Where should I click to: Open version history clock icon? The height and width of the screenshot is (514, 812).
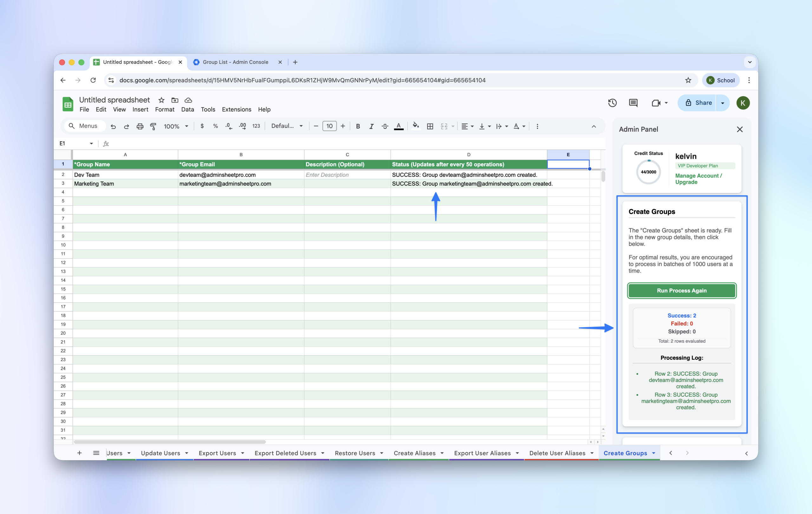click(x=612, y=103)
